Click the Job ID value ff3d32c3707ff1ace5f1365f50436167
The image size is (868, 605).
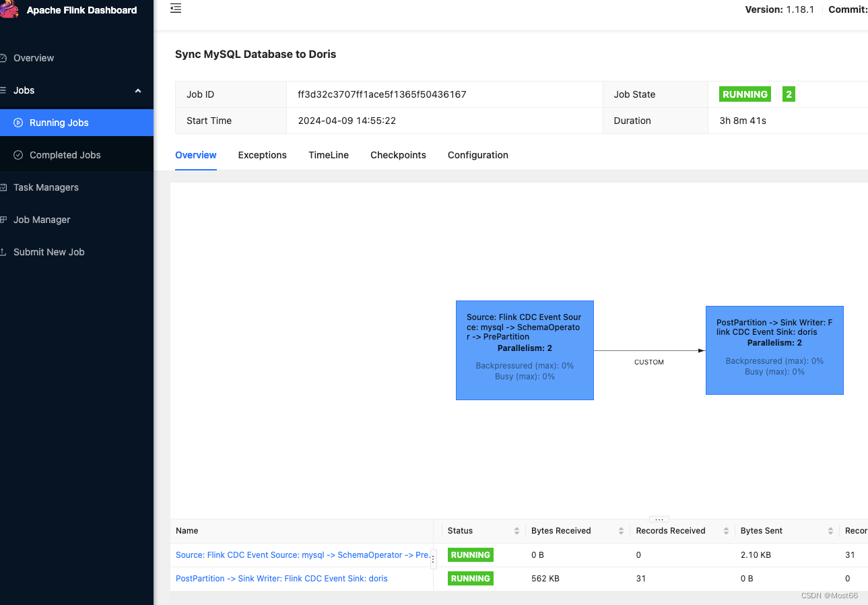pyautogui.click(x=382, y=94)
